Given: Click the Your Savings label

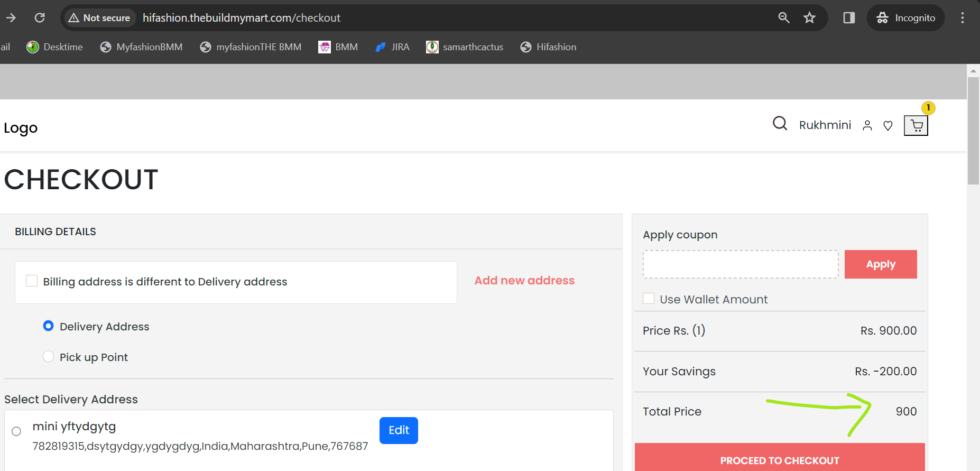Looking at the screenshot, I should click(x=679, y=372).
